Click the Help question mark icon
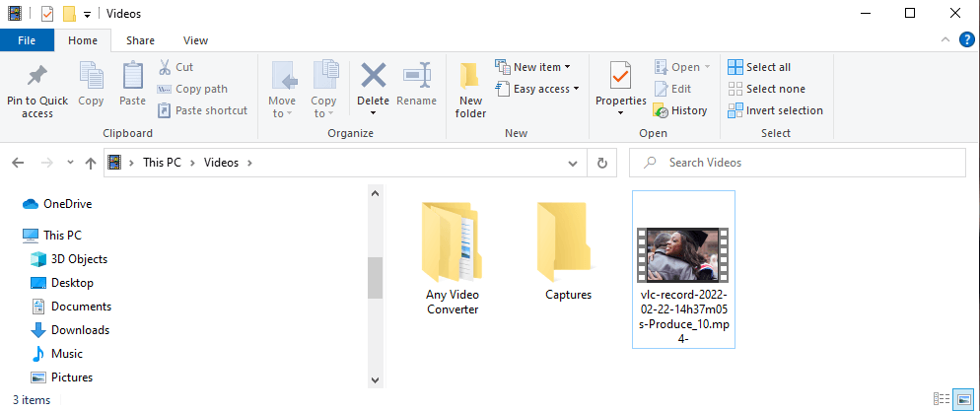 [x=967, y=40]
